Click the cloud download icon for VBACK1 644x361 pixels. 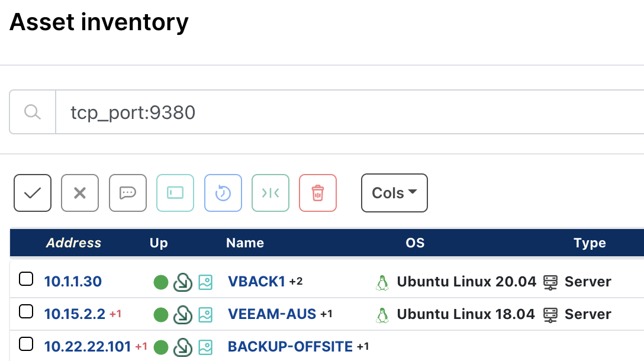(183, 282)
